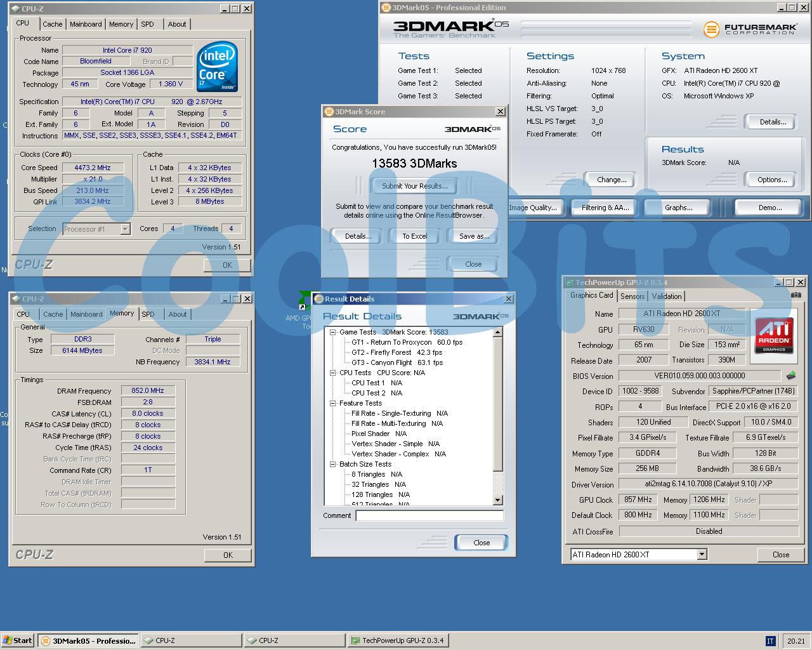Click OK in top CPU-Z window
Image resolution: width=812 pixels, height=650 pixels.
tap(227, 265)
